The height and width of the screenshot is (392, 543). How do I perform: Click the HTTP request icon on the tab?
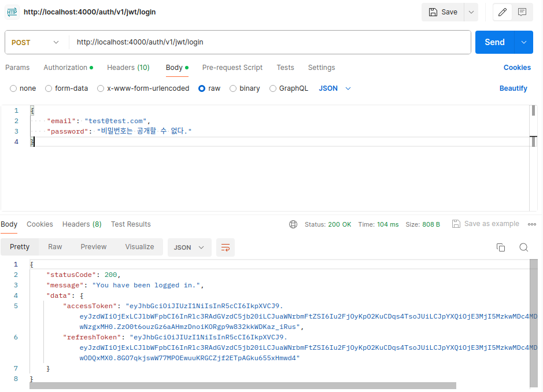[12, 12]
